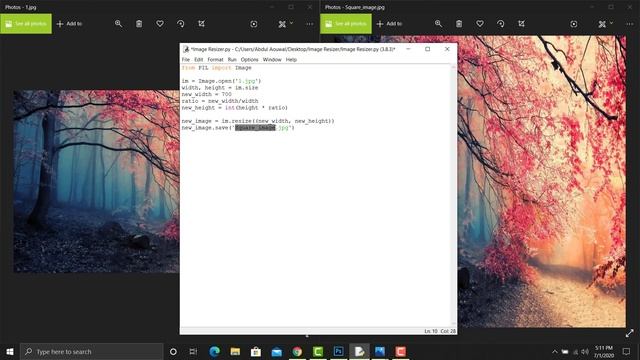
Task: Enhance icon in Square_image.jpg window
Action: [x=574, y=24]
